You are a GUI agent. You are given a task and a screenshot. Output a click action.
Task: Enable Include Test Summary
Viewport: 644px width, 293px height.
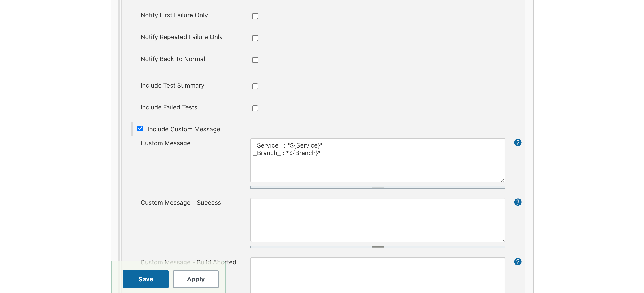(255, 86)
